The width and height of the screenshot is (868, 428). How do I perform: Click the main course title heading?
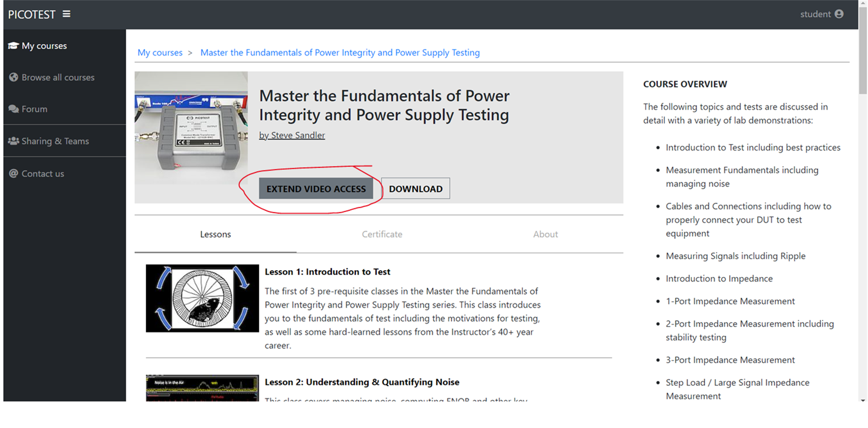(x=384, y=105)
